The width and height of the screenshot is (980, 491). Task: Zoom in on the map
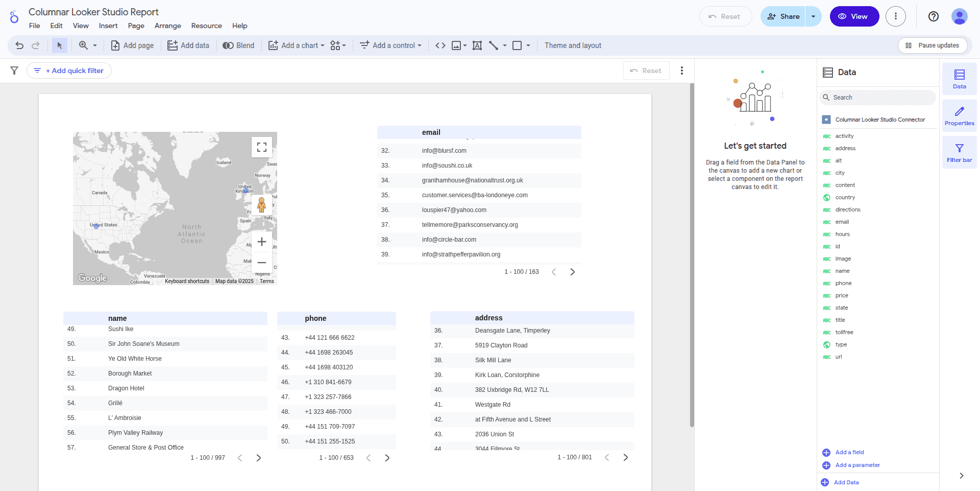[262, 242]
